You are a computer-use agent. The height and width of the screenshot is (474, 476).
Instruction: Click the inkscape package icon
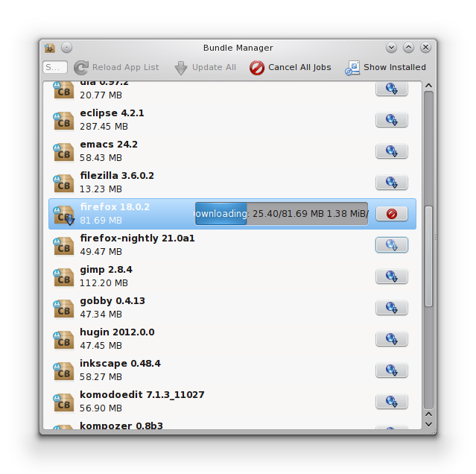pos(63,371)
